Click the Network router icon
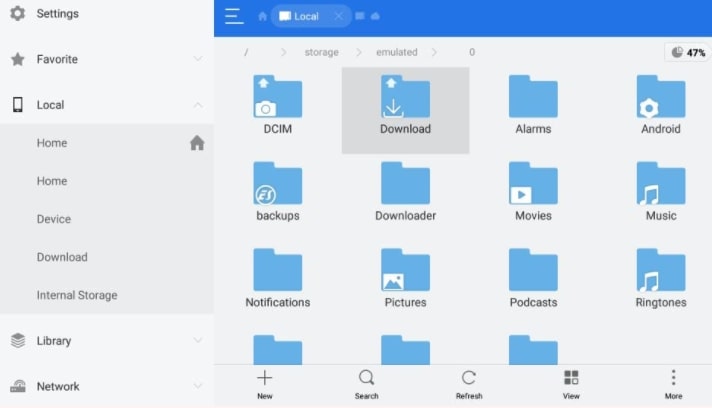 (x=18, y=386)
